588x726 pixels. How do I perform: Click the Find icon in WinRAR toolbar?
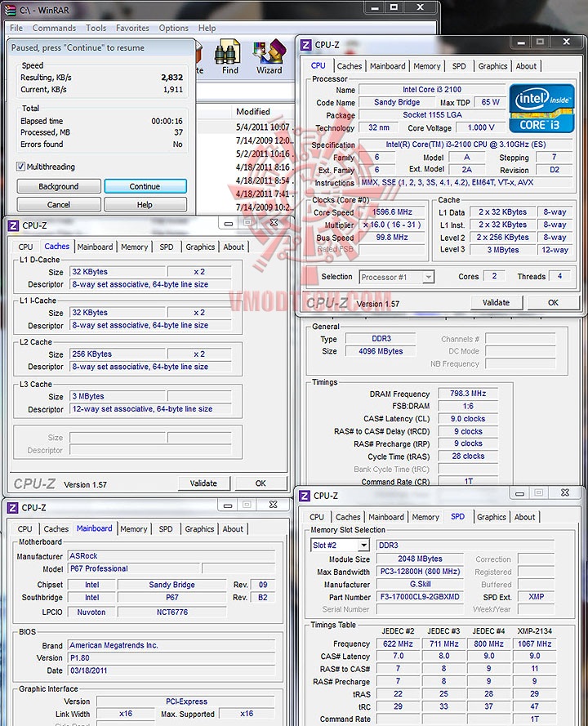(x=229, y=57)
